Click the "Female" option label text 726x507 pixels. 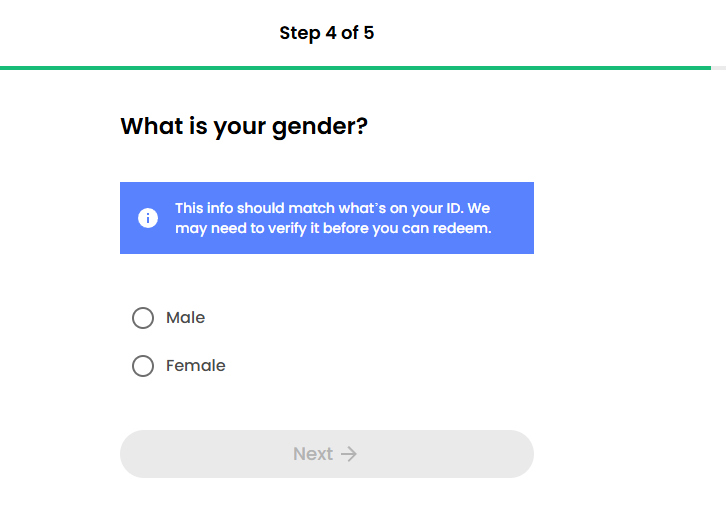coord(195,366)
